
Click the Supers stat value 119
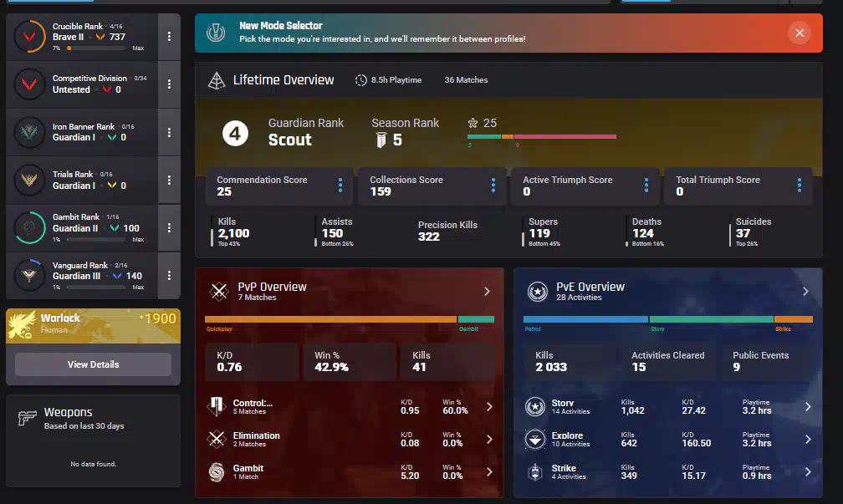[539, 233]
